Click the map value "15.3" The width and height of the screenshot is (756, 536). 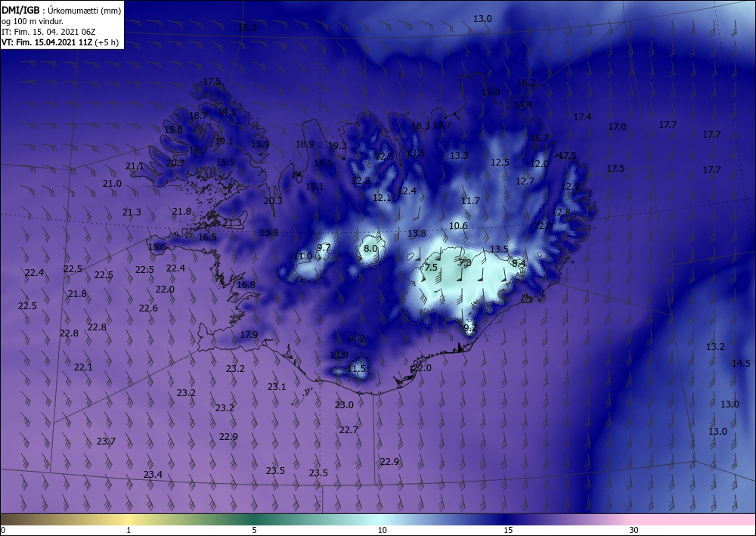[x=247, y=28]
